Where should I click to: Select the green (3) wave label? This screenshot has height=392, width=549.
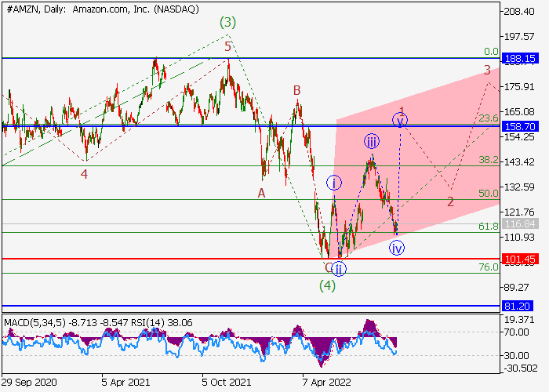tap(227, 21)
